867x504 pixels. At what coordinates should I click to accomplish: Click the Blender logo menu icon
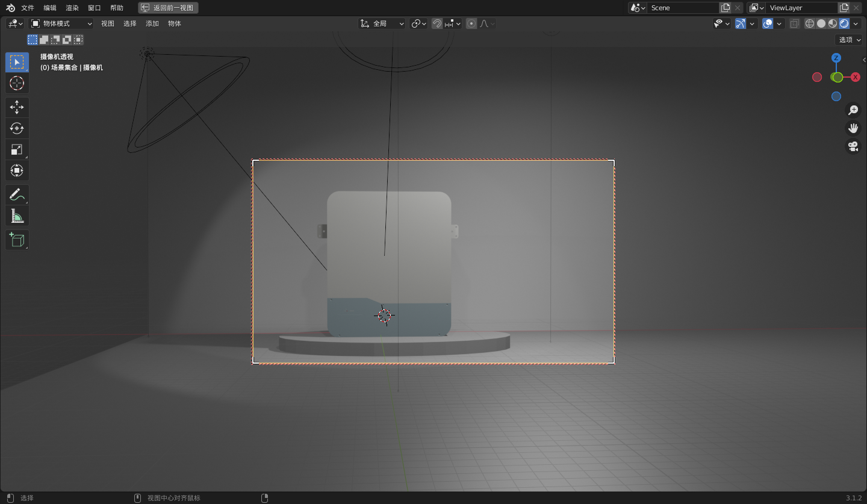pyautogui.click(x=10, y=8)
